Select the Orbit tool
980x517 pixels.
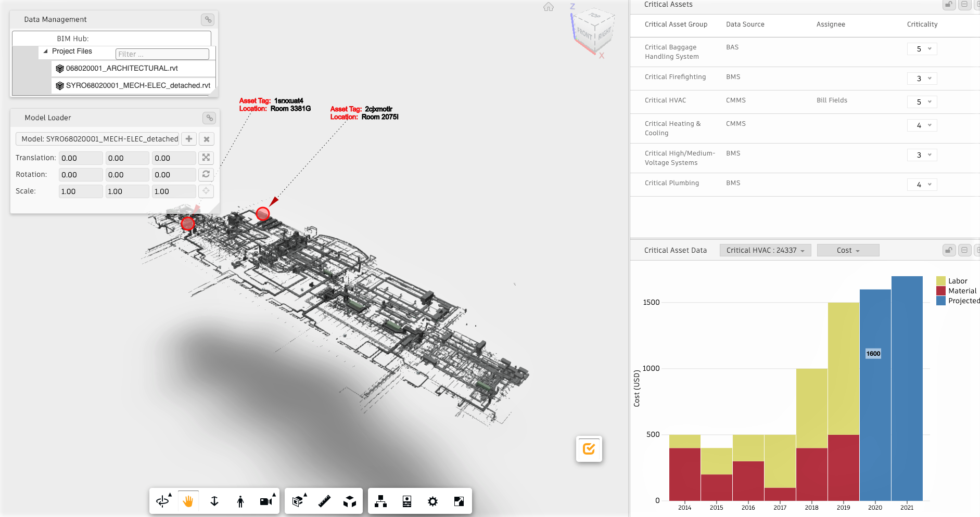(x=163, y=501)
